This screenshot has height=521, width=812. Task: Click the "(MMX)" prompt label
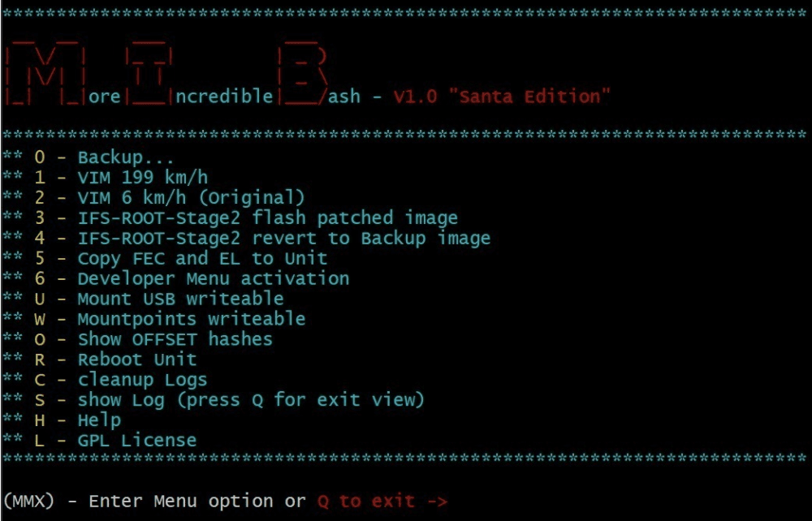28,502
